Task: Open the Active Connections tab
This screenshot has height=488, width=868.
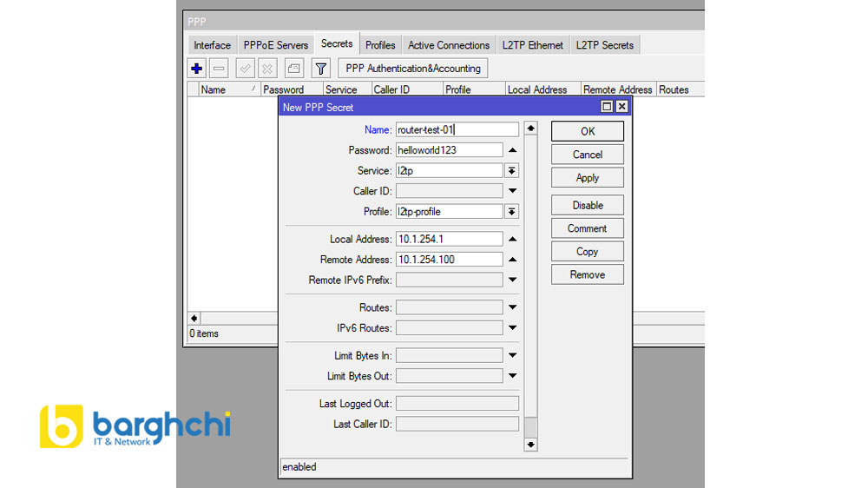Action: click(449, 45)
